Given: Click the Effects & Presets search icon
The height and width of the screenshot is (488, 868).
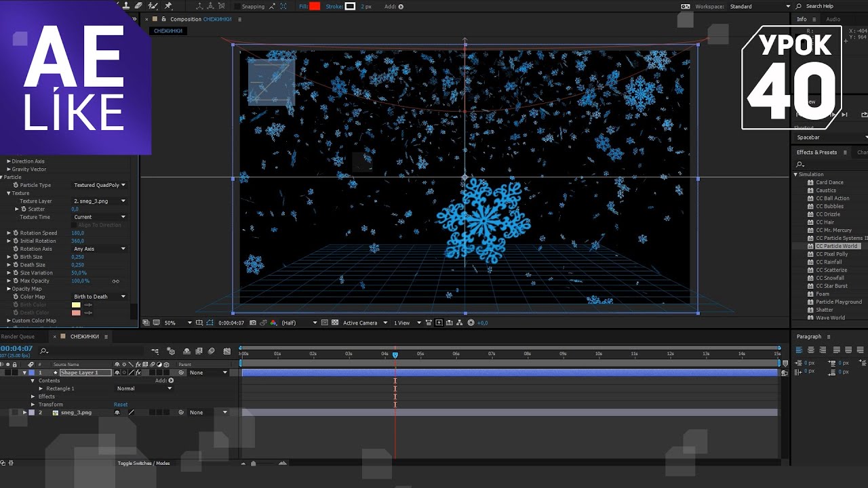Looking at the screenshot, I should pos(801,165).
